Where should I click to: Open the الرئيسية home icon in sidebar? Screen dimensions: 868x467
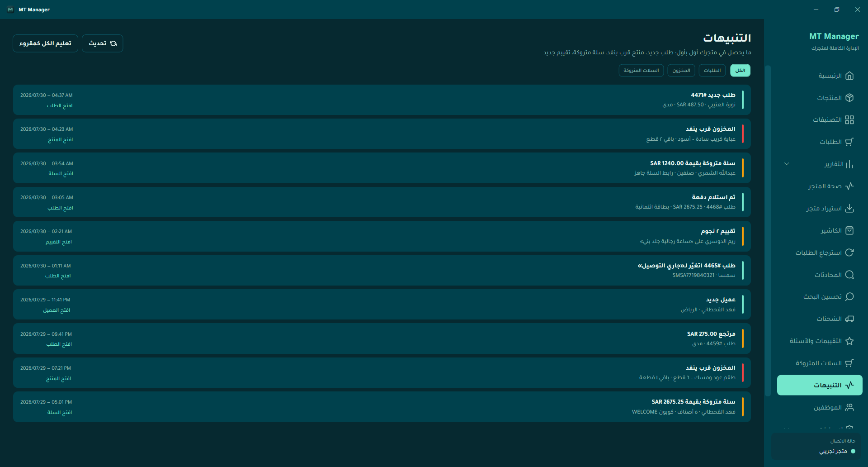coord(849,76)
